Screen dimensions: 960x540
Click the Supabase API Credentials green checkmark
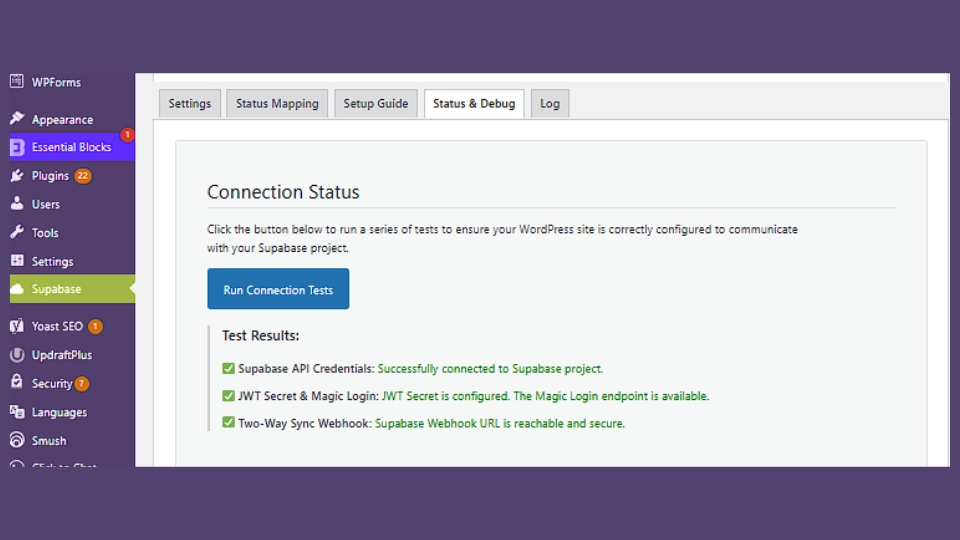pos(228,368)
